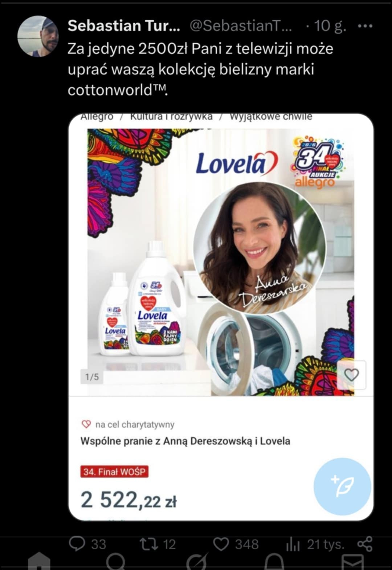Tap the 34. Finał WOŚP badge
This screenshot has width=392, height=570.
[x=114, y=472]
